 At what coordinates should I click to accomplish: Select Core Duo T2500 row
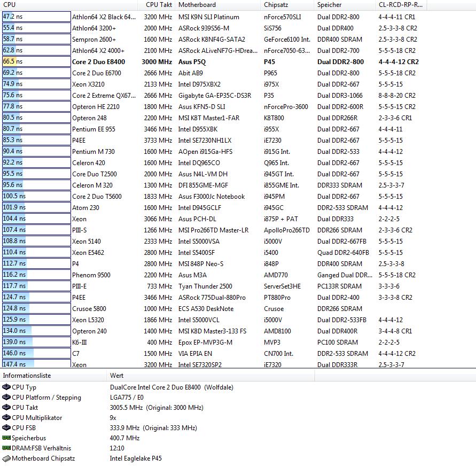point(213,174)
